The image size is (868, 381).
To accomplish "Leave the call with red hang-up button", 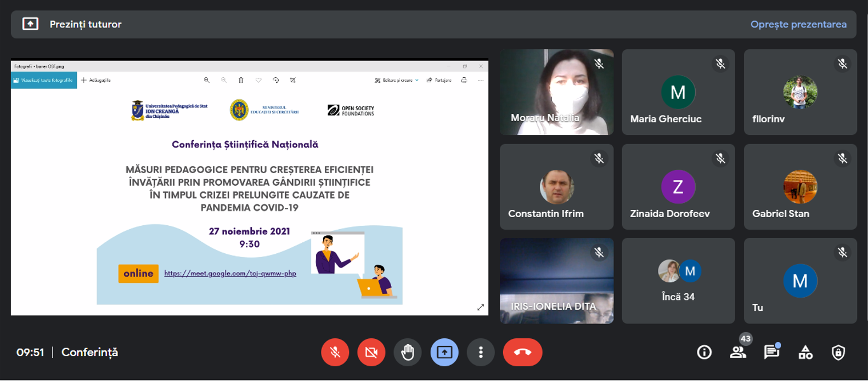I will pos(522,352).
